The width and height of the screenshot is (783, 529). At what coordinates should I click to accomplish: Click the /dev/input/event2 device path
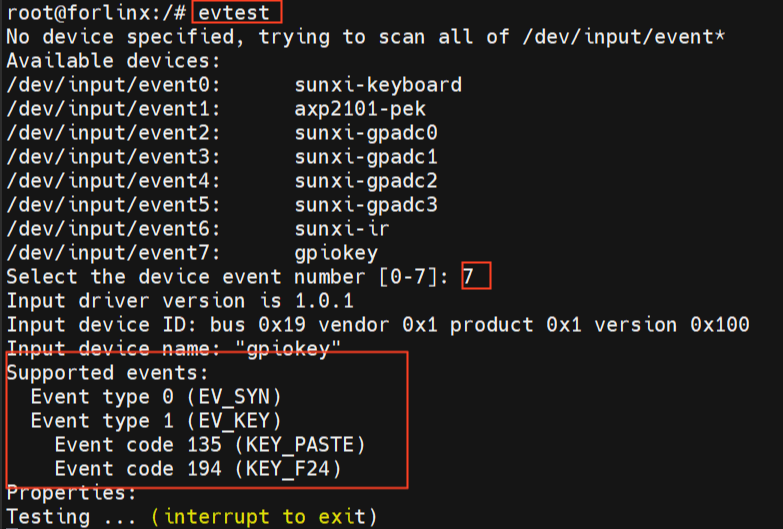pos(114,133)
